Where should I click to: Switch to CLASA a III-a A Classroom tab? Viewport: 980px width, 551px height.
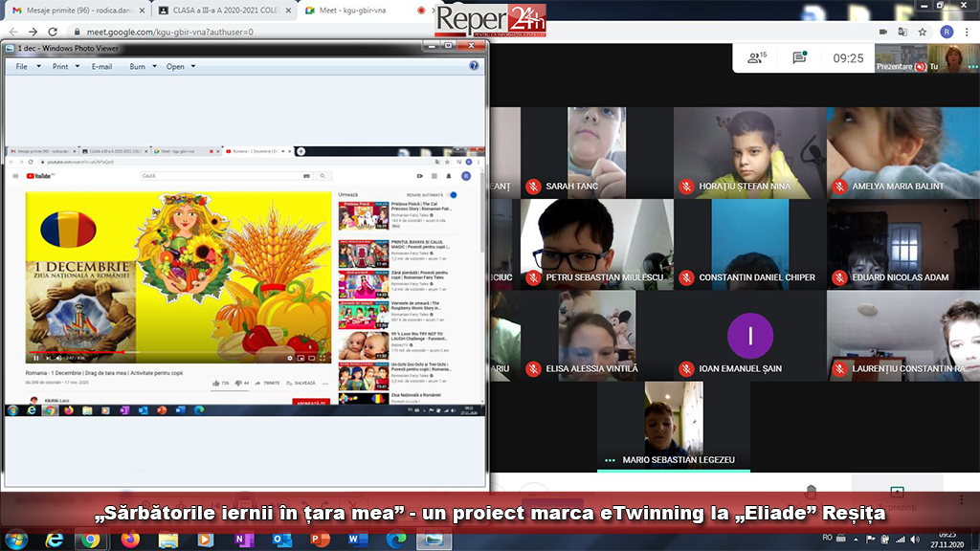(222, 11)
